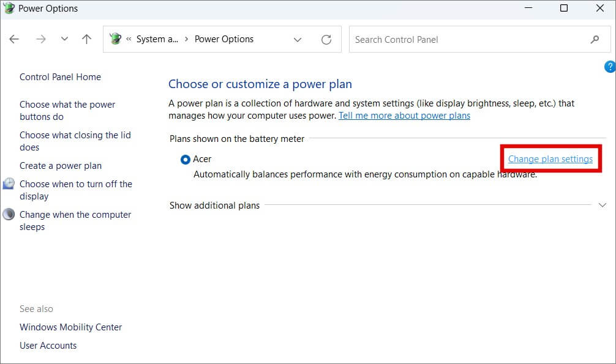
Task: Open the blue Help question mark icon
Action: tap(609, 67)
